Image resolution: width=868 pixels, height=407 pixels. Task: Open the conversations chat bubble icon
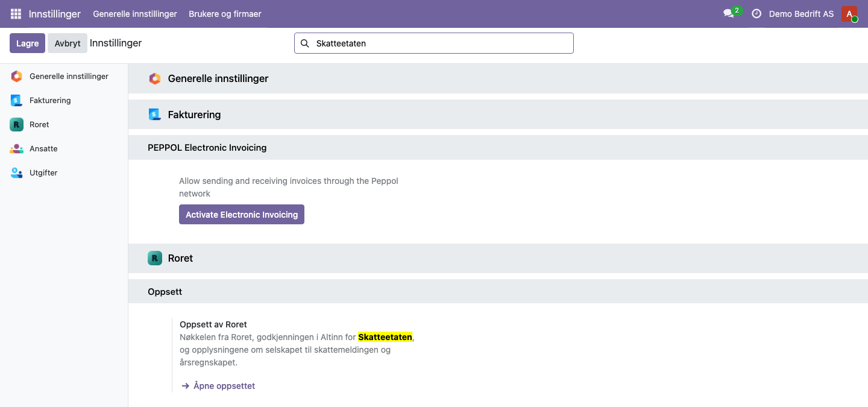coord(729,14)
